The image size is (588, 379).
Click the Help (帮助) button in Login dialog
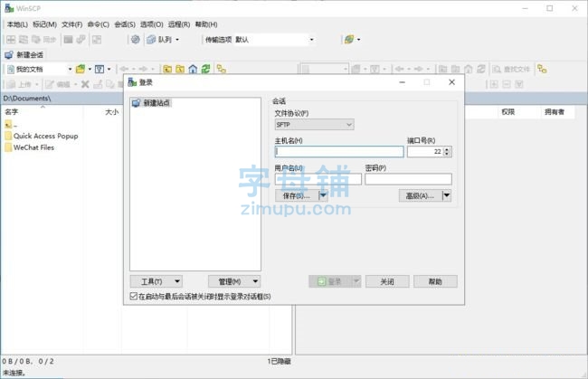click(x=435, y=281)
